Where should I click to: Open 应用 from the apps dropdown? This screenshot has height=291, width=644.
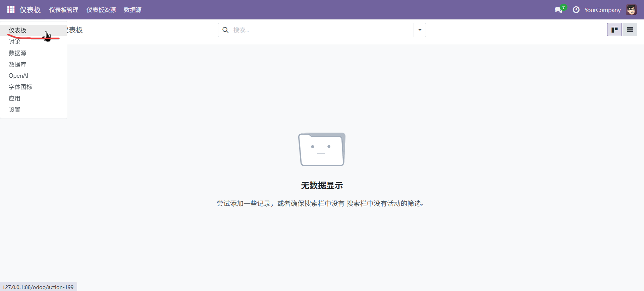click(x=15, y=98)
